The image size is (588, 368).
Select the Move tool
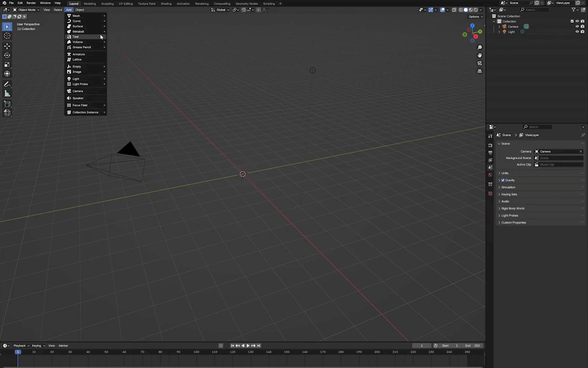click(7, 46)
